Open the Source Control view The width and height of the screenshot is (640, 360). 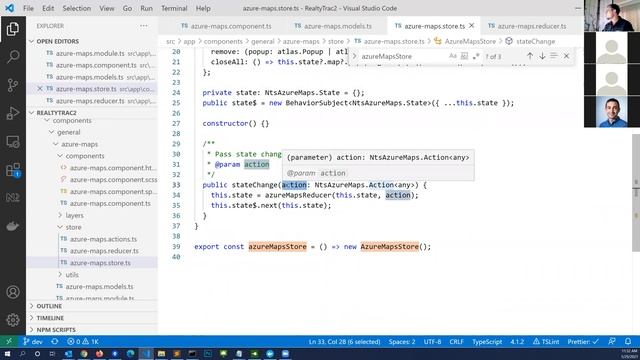tap(13, 85)
